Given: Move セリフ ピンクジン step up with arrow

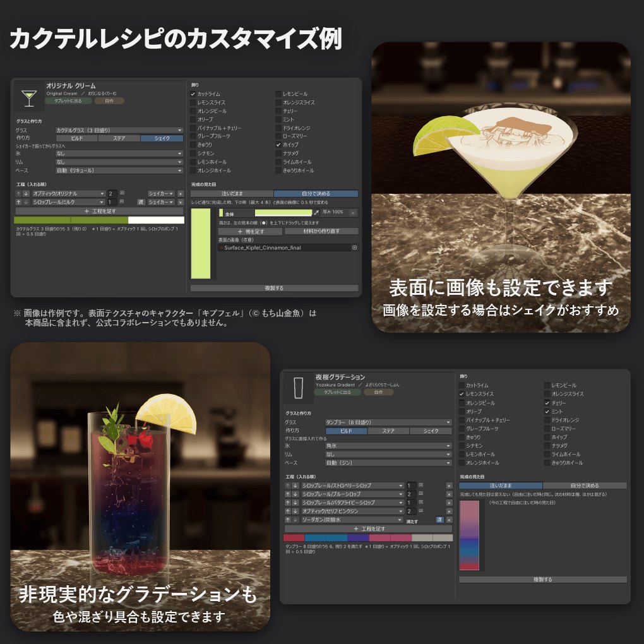Looking at the screenshot, I should (x=287, y=511).
